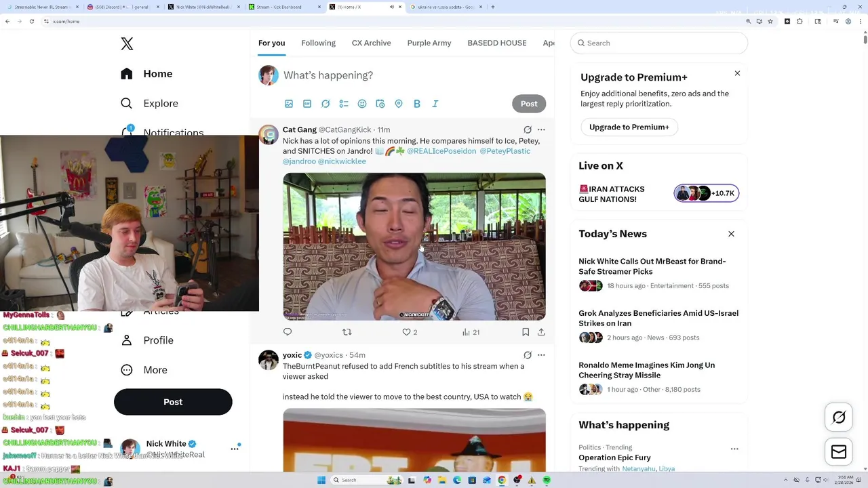
Task: Open Nick White account options ellipsis
Action: [x=235, y=449]
